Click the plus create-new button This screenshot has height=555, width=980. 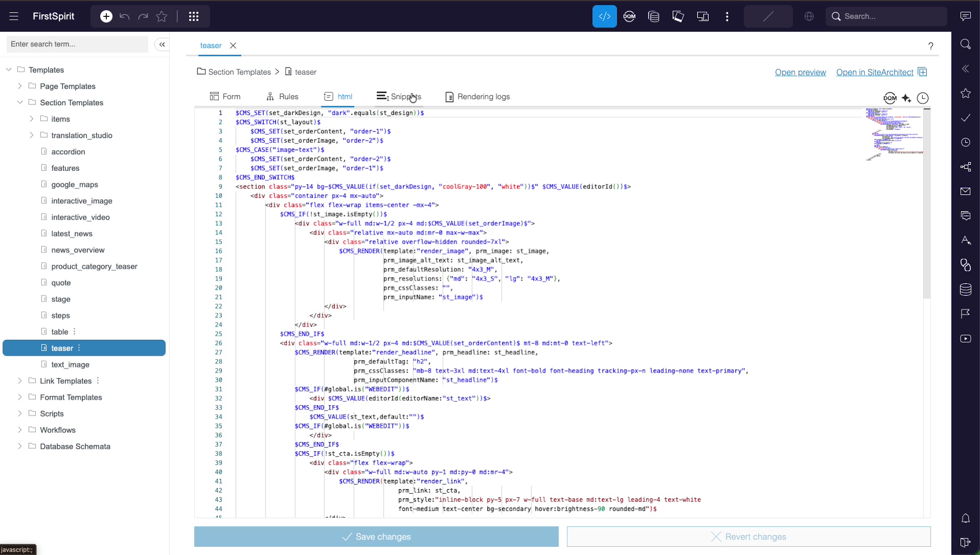click(106, 16)
